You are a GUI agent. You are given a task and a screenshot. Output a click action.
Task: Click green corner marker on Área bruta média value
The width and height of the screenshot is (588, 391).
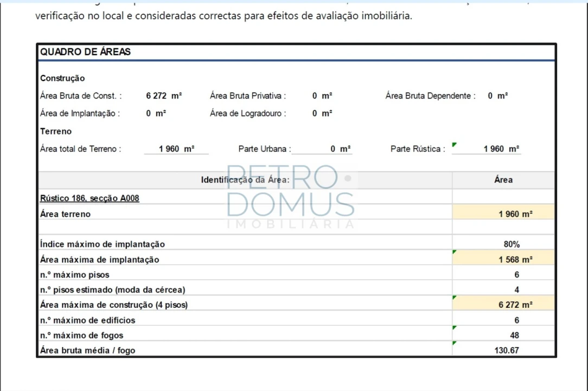click(x=454, y=343)
